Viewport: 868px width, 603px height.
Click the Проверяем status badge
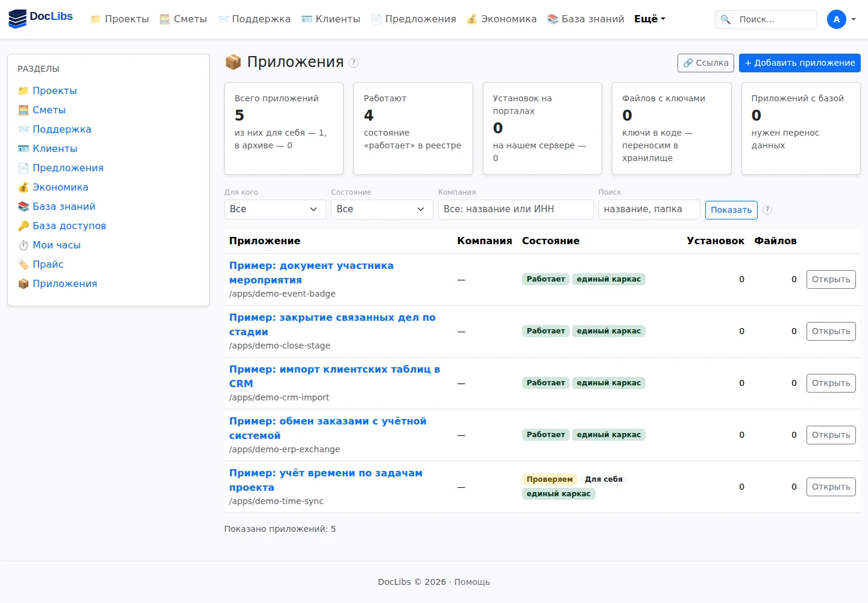coord(550,479)
